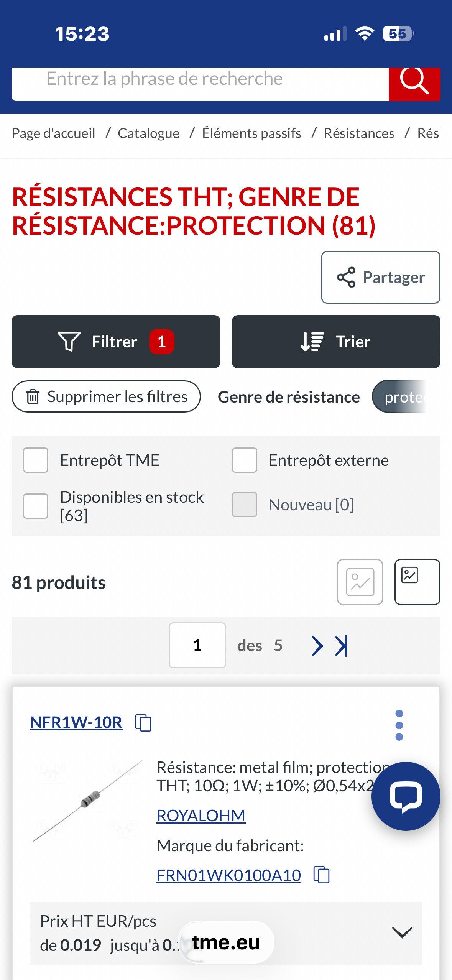Tick Disponibles en stock checkbox
452x980 pixels.
[36, 506]
